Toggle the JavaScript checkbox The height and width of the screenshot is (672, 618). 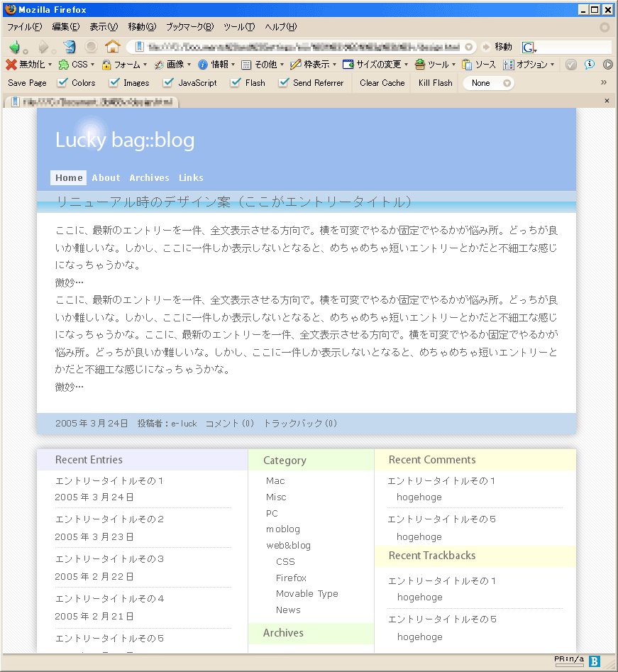tap(168, 83)
